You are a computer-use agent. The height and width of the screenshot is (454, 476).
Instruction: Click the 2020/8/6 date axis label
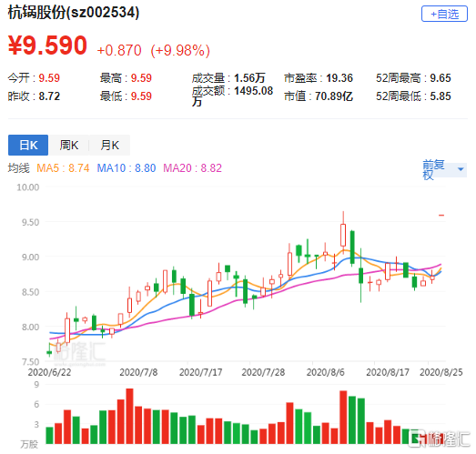(x=326, y=372)
